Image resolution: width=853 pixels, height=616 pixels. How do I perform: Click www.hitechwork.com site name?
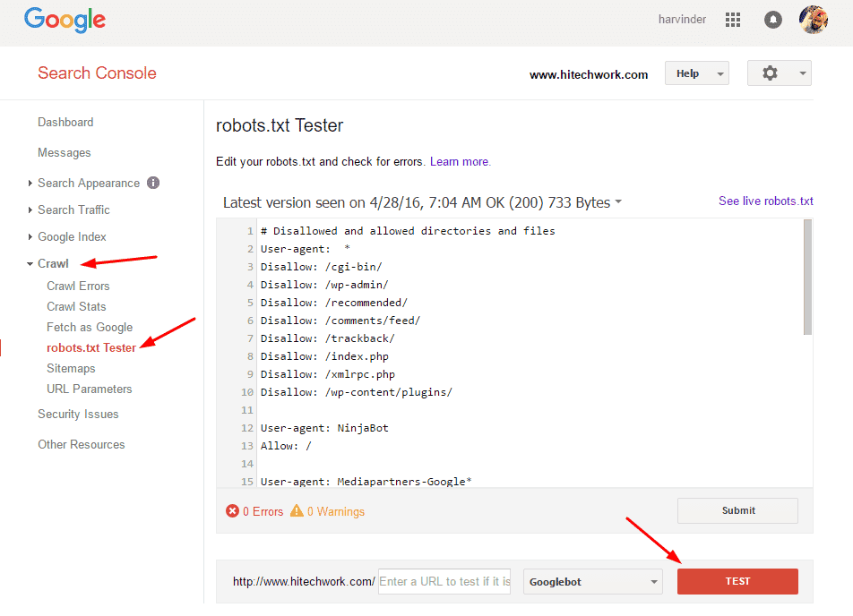(589, 75)
